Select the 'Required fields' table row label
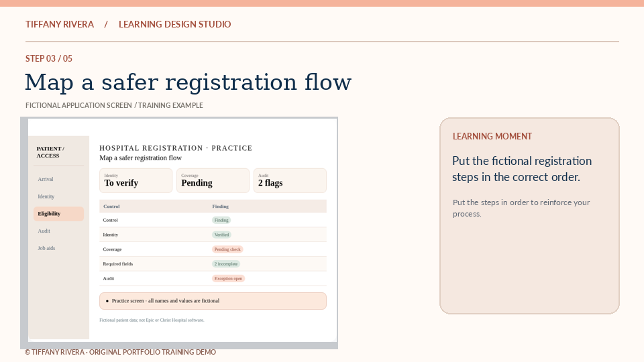The width and height of the screenshot is (644, 362). 118,264
